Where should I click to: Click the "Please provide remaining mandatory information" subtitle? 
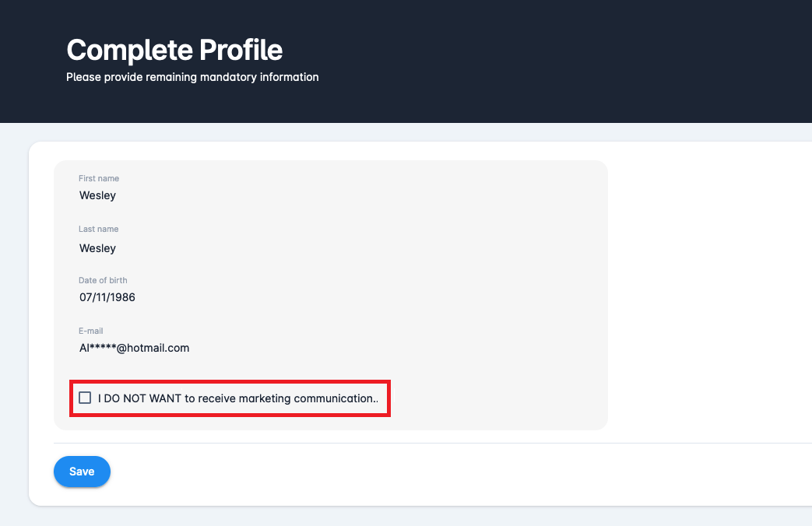click(192, 77)
